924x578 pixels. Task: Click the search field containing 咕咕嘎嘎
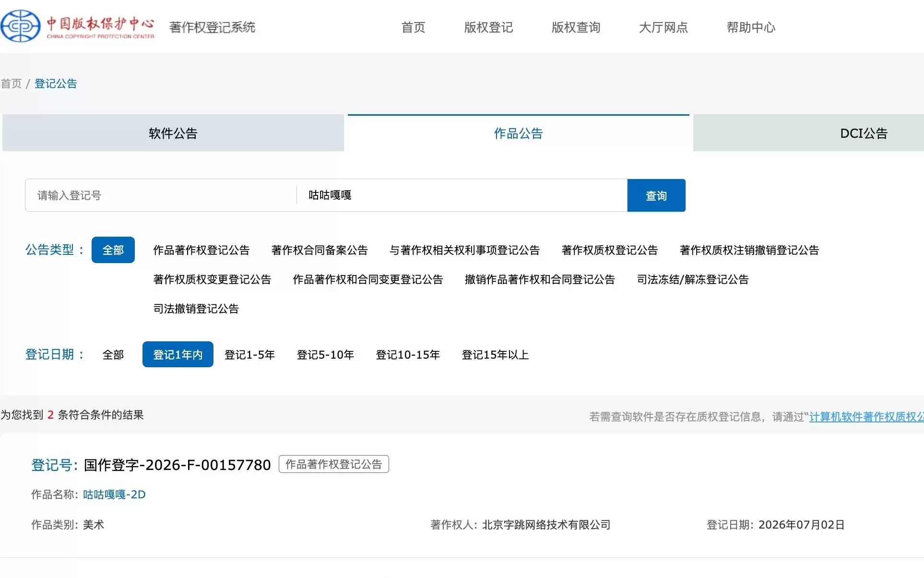point(462,195)
